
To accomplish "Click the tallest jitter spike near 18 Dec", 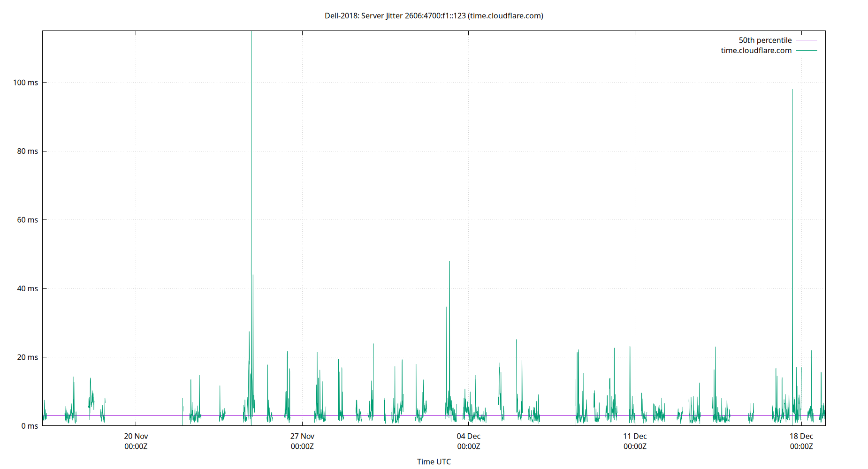I will [x=792, y=90].
